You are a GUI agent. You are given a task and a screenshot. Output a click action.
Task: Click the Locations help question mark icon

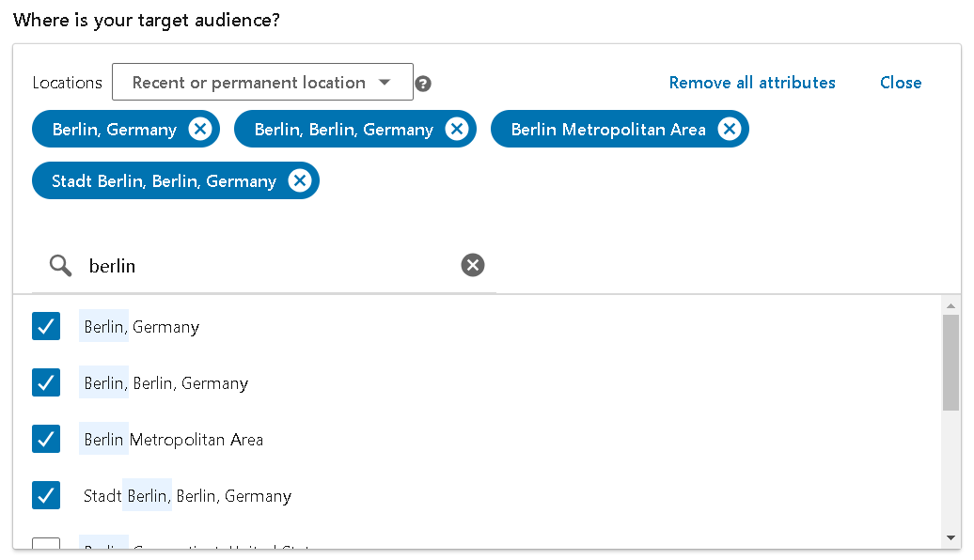click(424, 84)
